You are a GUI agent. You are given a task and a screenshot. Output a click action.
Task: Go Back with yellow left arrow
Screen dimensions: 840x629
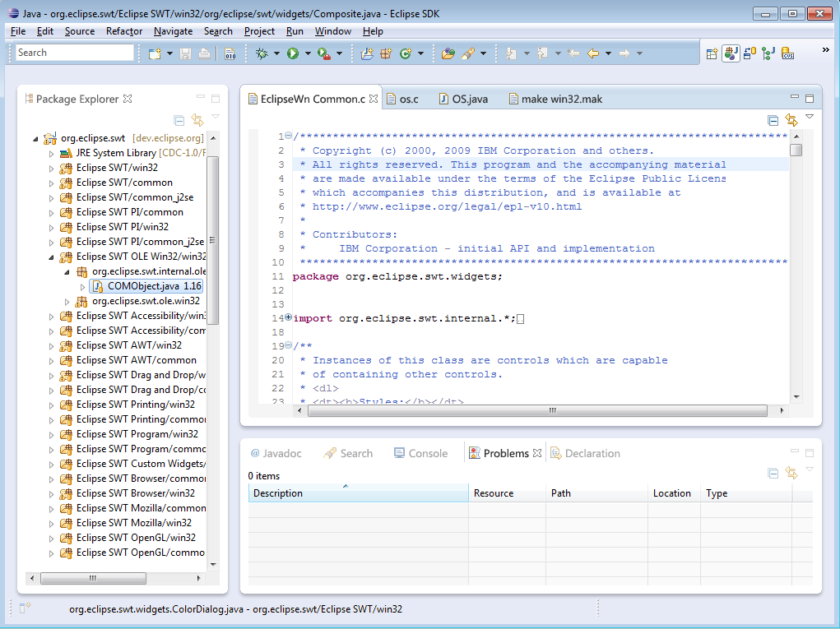[x=593, y=53]
